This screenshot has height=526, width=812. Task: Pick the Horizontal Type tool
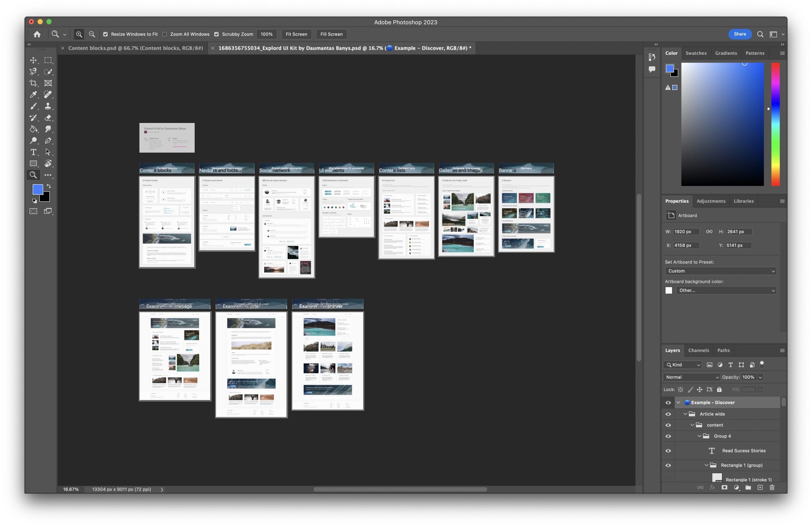tap(33, 152)
